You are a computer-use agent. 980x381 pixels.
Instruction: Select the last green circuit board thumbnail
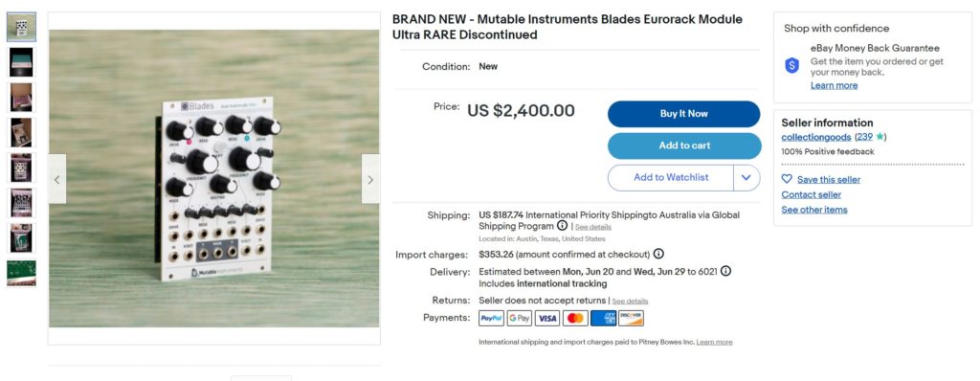[x=21, y=274]
